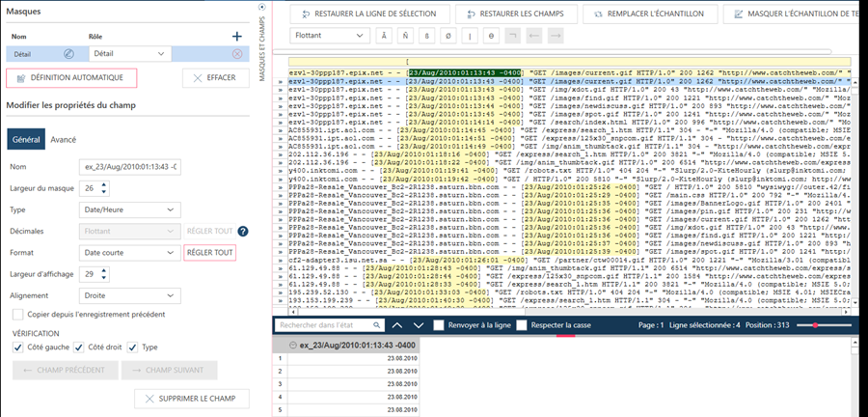
Task: Click the help question mark icon
Action: [x=243, y=231]
